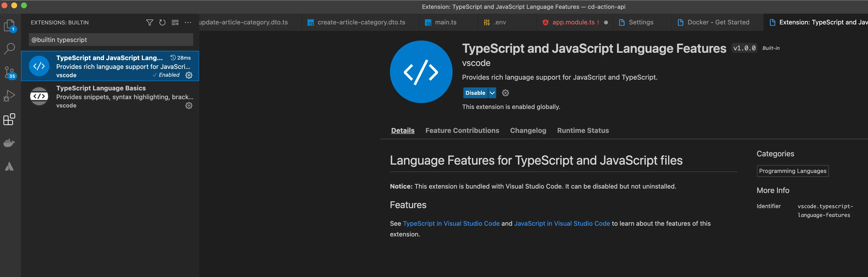Switch to the Runtime Status tab

pos(582,131)
